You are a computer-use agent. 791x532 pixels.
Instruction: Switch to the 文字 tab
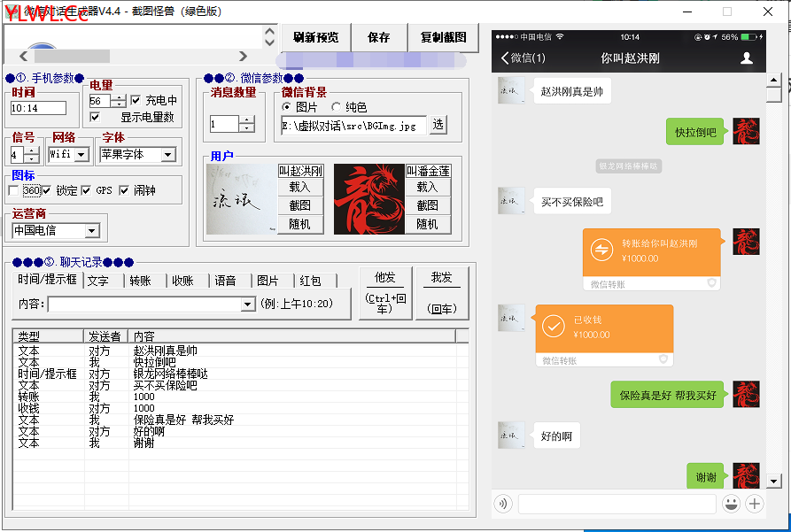click(x=97, y=281)
